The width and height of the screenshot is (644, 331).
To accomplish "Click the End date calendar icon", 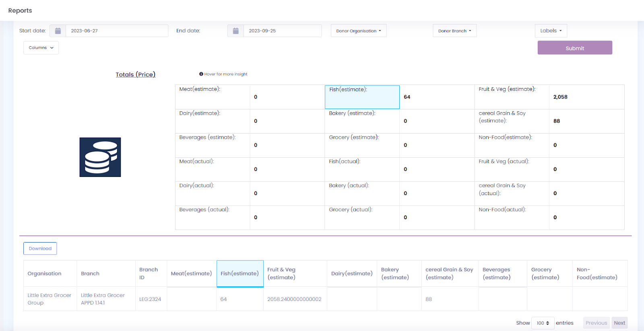I will tap(235, 31).
